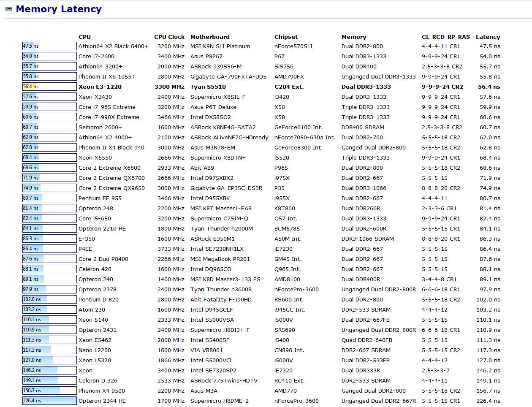The image size is (532, 407).
Task: Click the 47.5 ns latency bar
Action: (49, 46)
